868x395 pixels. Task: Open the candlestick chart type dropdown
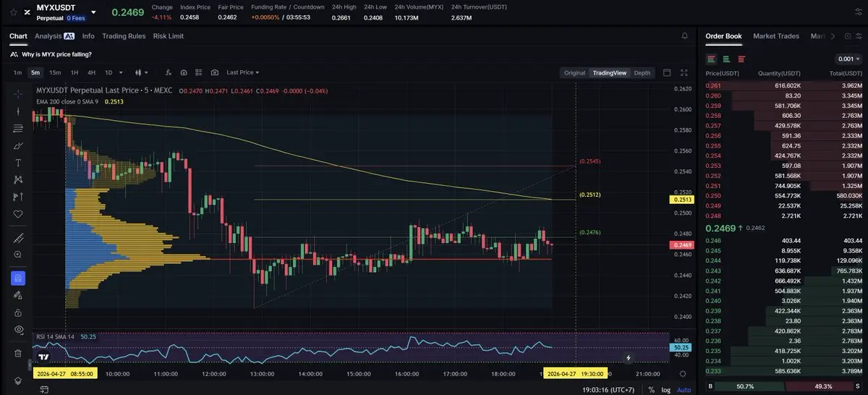[142, 72]
